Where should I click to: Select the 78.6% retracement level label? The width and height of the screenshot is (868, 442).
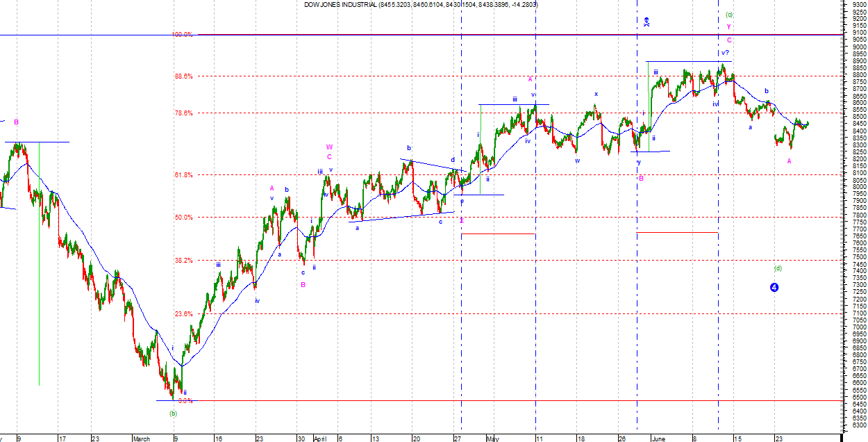coord(183,113)
